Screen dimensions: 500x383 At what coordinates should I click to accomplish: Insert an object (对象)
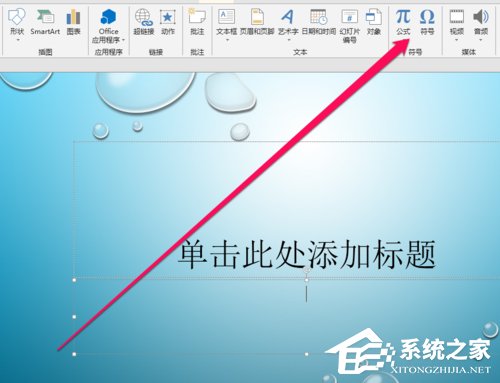tap(374, 22)
